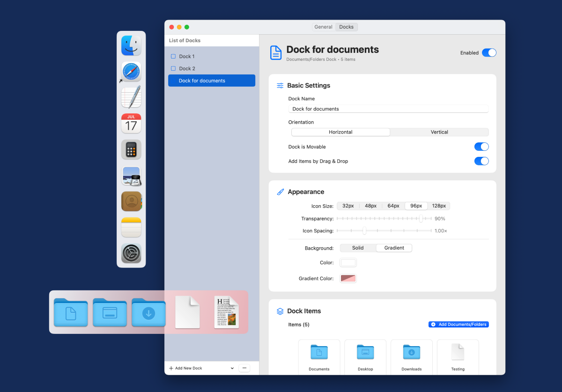Click the Contacts app icon in dock
This screenshot has height=392, width=562.
(x=131, y=201)
